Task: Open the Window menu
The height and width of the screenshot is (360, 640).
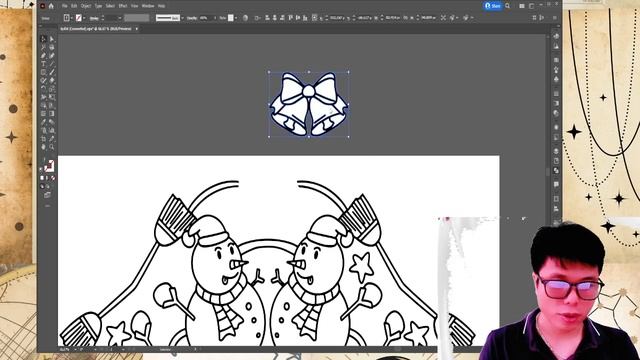Action: tap(148, 6)
